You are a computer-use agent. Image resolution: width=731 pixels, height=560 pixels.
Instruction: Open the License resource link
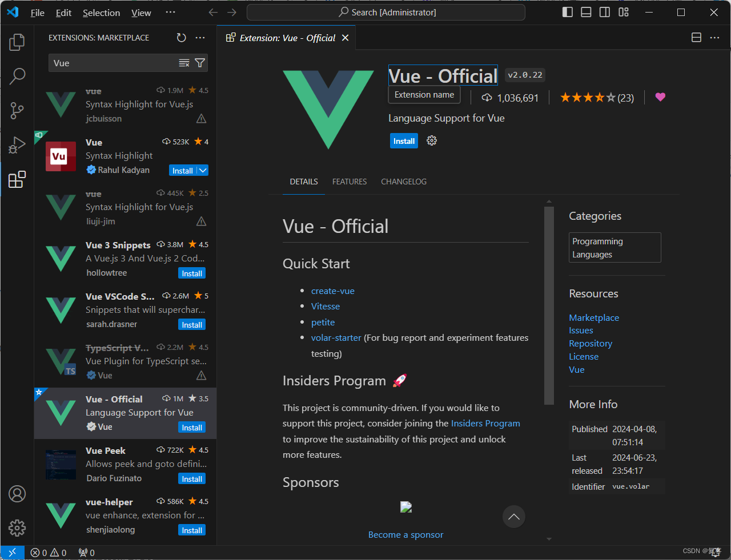tap(584, 356)
